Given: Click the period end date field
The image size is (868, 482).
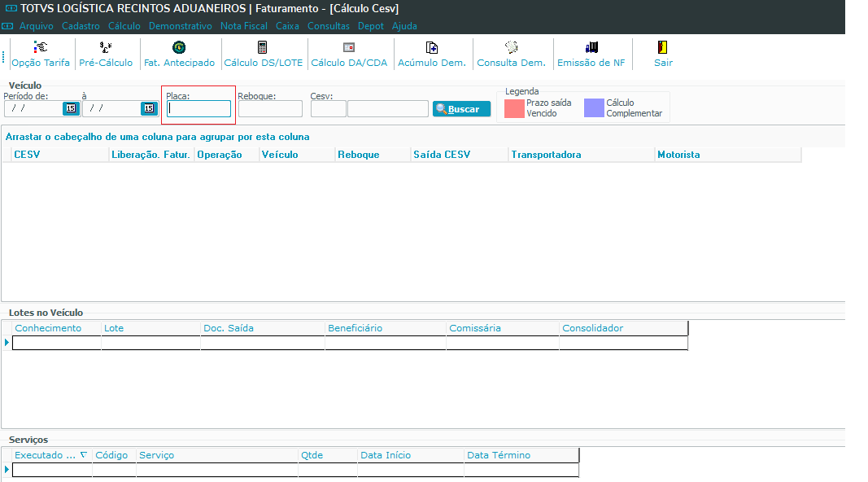Looking at the screenshot, I should coord(111,108).
